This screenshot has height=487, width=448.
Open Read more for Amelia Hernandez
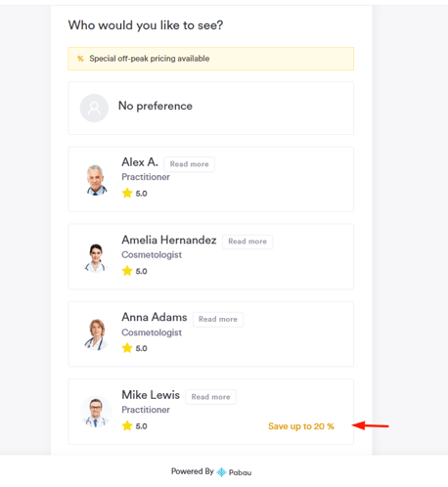[x=247, y=242]
